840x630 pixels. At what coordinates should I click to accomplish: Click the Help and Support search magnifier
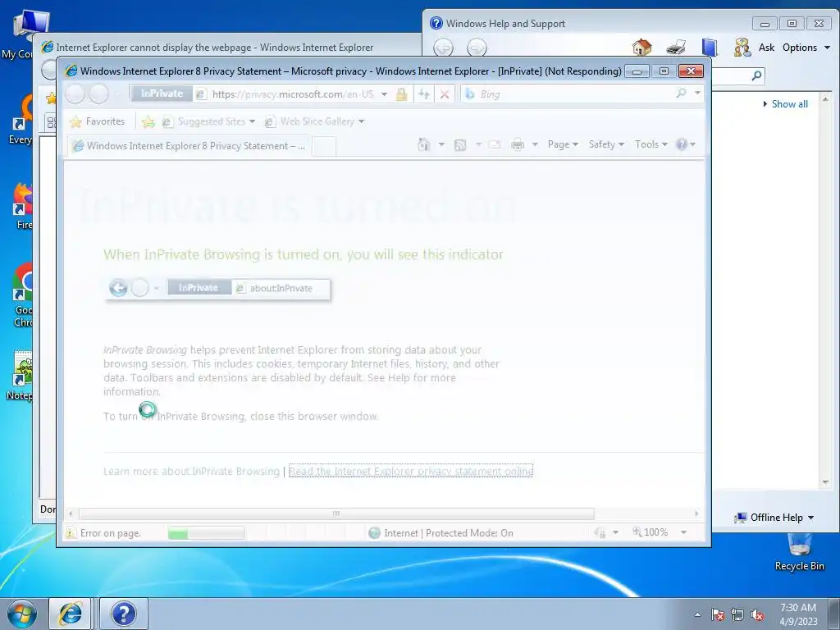[x=756, y=75]
